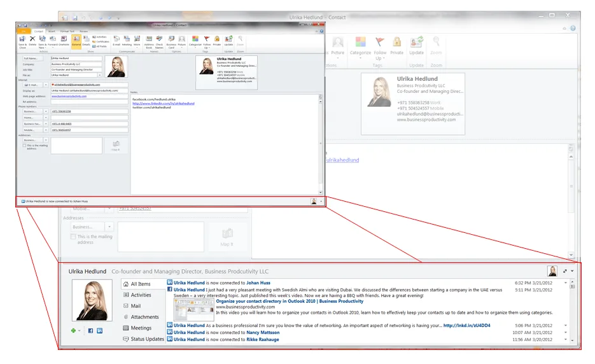Open Certificates in front ribbon Show group
This screenshot has height=364, width=595.
(x=101, y=42)
